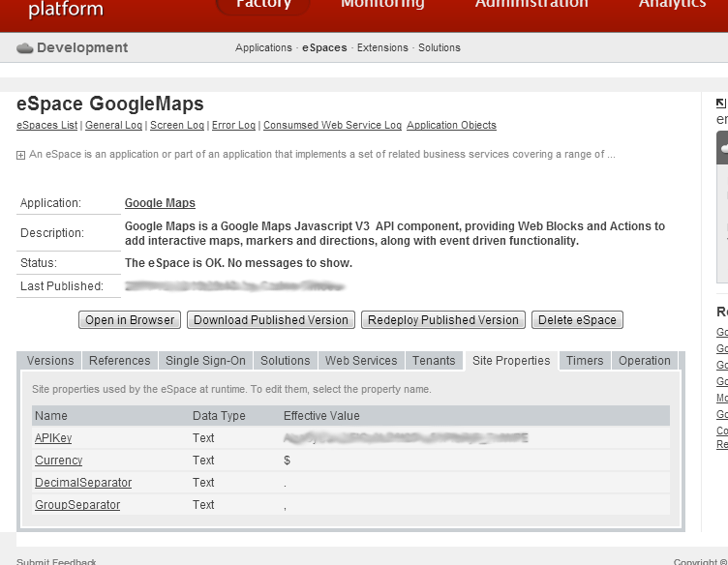
Task: Open the eSpaces List link
Action: pos(46,126)
